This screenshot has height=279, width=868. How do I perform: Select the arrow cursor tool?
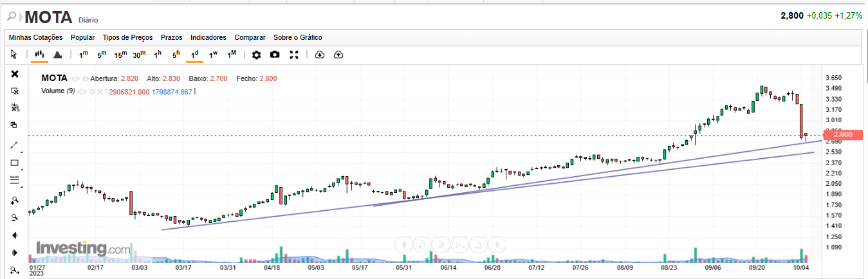[x=14, y=55]
